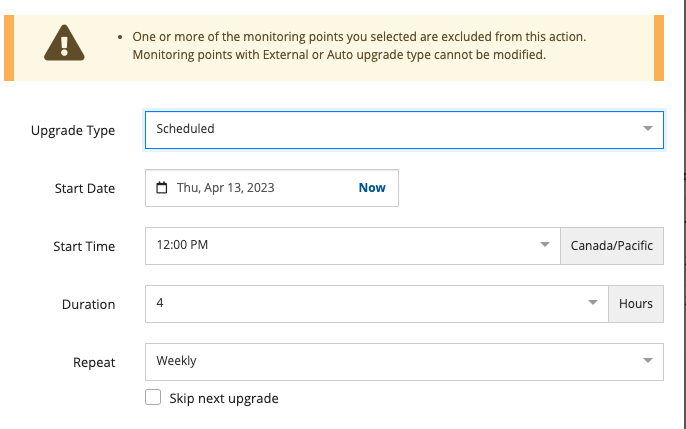Open the Weekly repeat selector

pos(390,361)
